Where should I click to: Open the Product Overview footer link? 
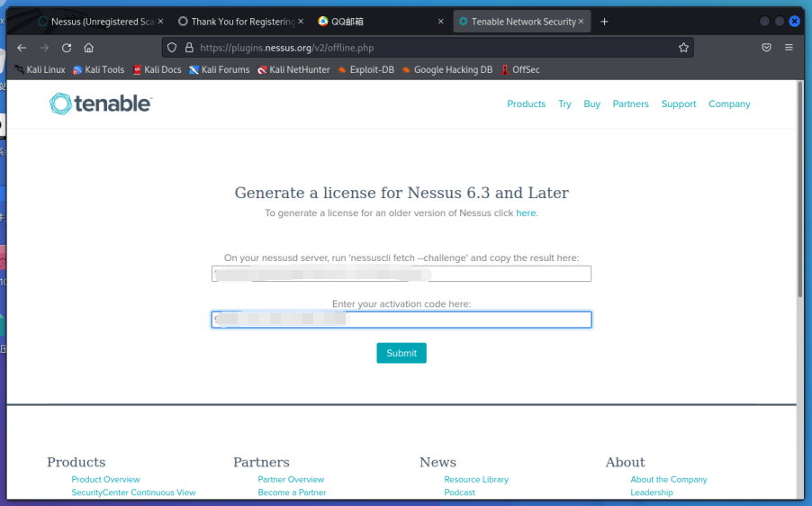(105, 480)
